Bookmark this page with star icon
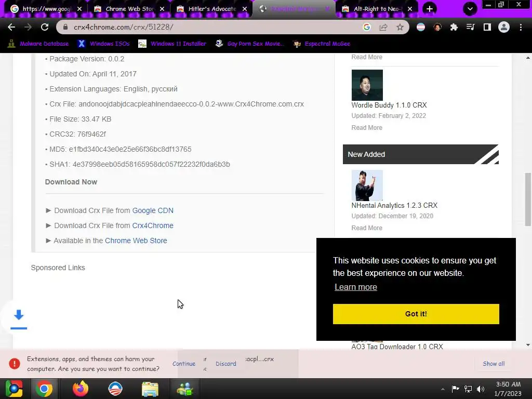 tap(400, 27)
